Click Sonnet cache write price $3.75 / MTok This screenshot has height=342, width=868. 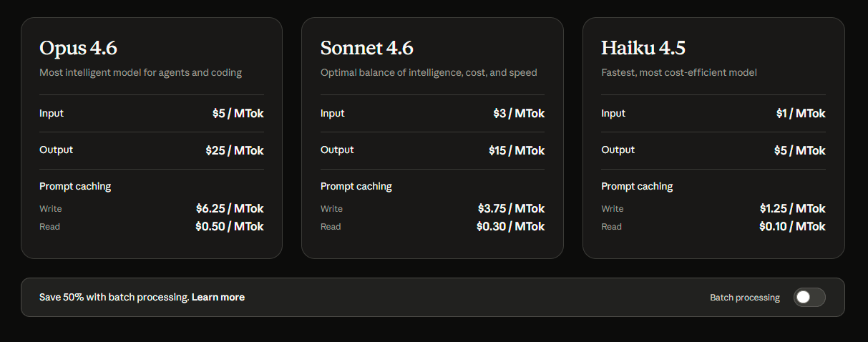511,209
